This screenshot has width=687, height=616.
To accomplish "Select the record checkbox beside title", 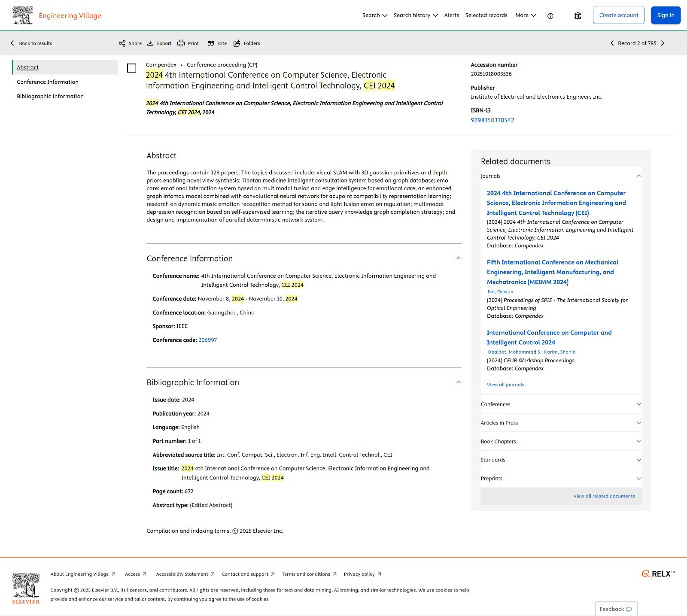I will 132,68.
